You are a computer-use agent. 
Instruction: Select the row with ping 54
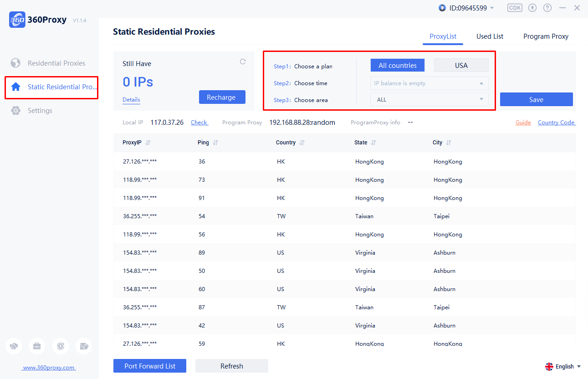344,216
